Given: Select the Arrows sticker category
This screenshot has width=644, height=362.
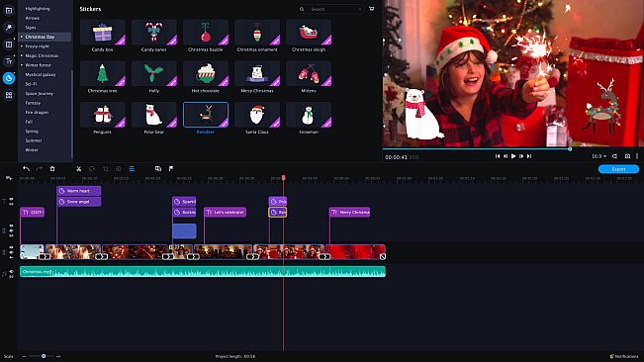Looking at the screenshot, I should click(x=32, y=18).
